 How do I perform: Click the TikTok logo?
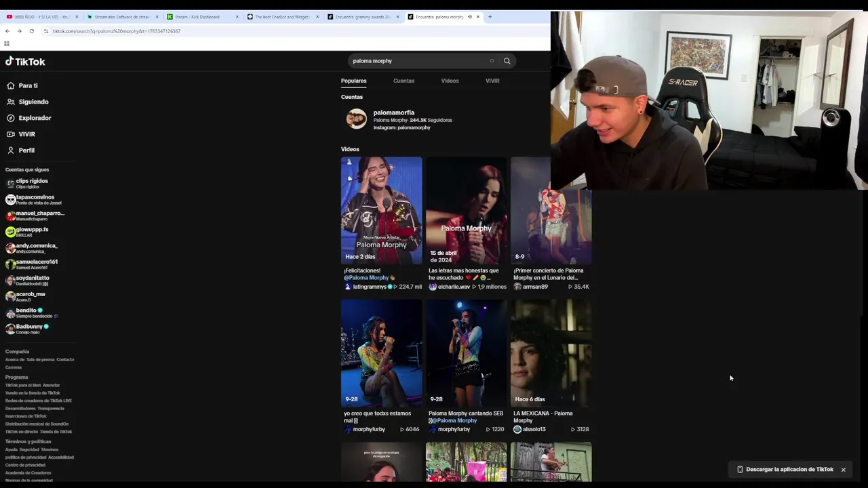coord(25,62)
